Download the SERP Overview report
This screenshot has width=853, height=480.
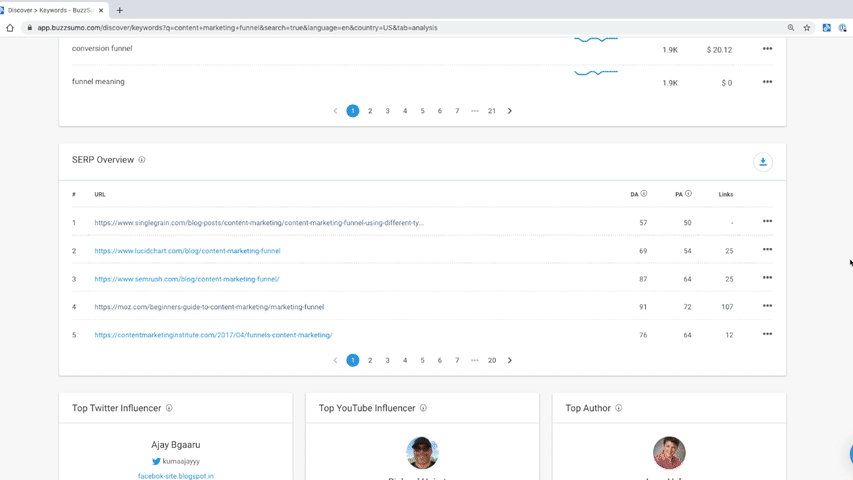[x=762, y=162]
